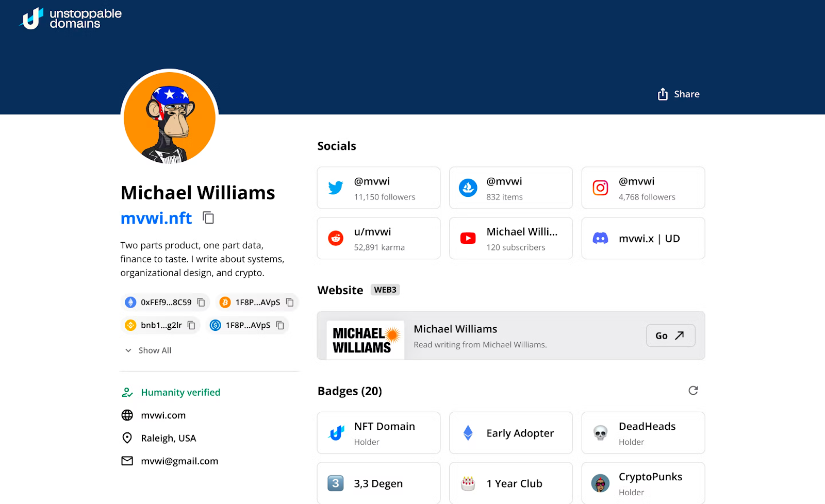Open the Reddit u/mvwi card icon
The image size is (825, 504).
[336, 238]
